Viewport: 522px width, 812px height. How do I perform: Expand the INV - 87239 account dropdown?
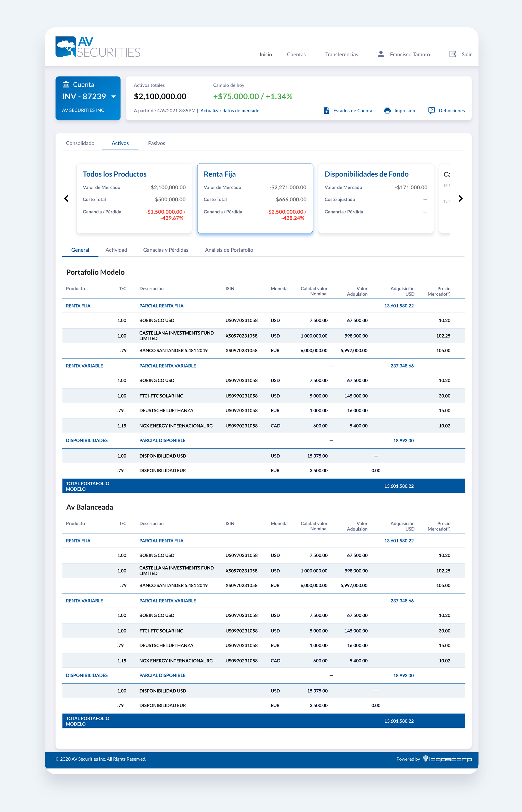[114, 97]
